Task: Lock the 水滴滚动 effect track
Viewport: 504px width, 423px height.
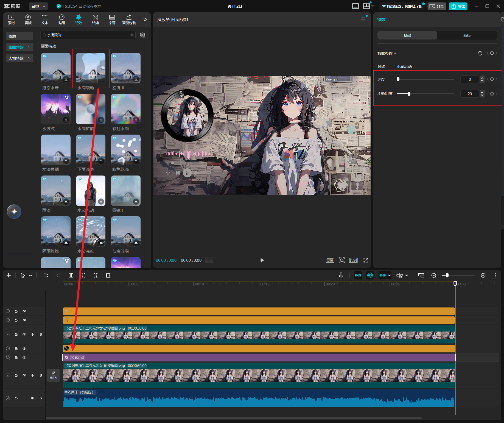Action: click(x=16, y=357)
